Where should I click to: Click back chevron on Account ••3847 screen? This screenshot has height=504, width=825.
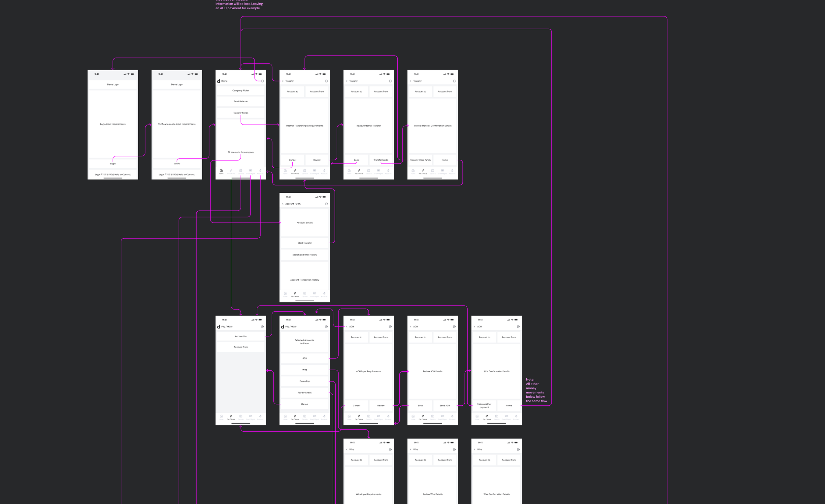(283, 204)
